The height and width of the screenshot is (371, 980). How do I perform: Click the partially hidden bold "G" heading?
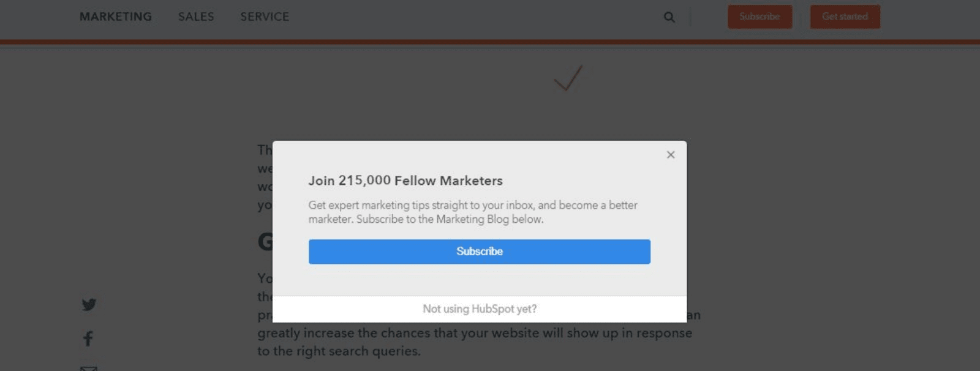click(265, 242)
